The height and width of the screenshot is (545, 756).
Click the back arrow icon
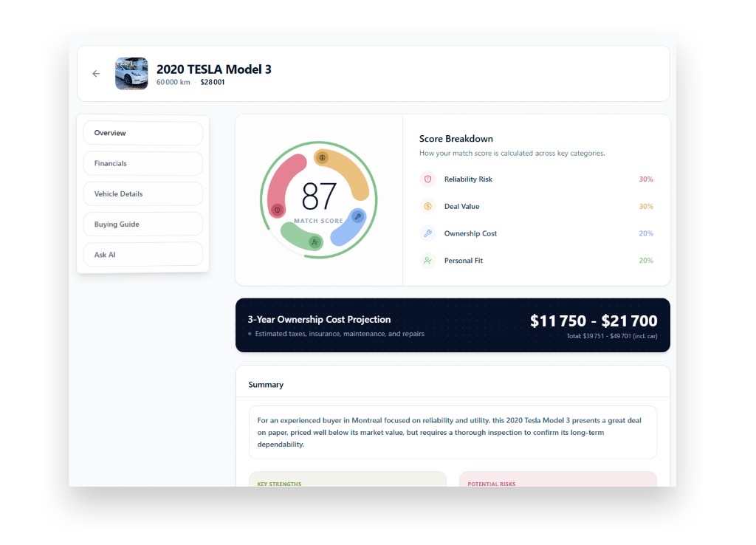coord(96,74)
